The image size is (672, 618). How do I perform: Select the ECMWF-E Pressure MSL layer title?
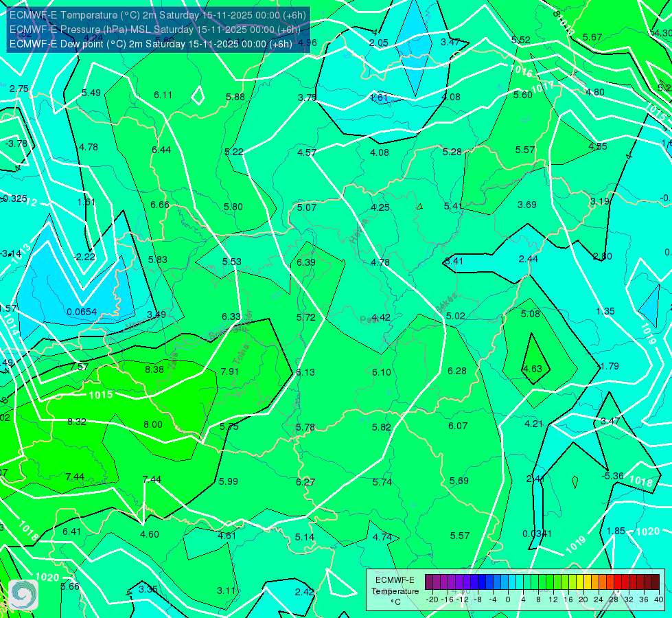click(x=154, y=30)
